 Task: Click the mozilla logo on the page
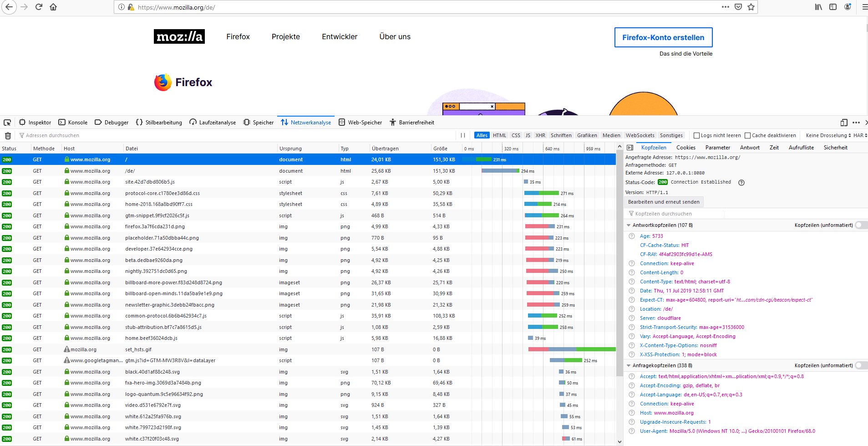[x=179, y=36]
